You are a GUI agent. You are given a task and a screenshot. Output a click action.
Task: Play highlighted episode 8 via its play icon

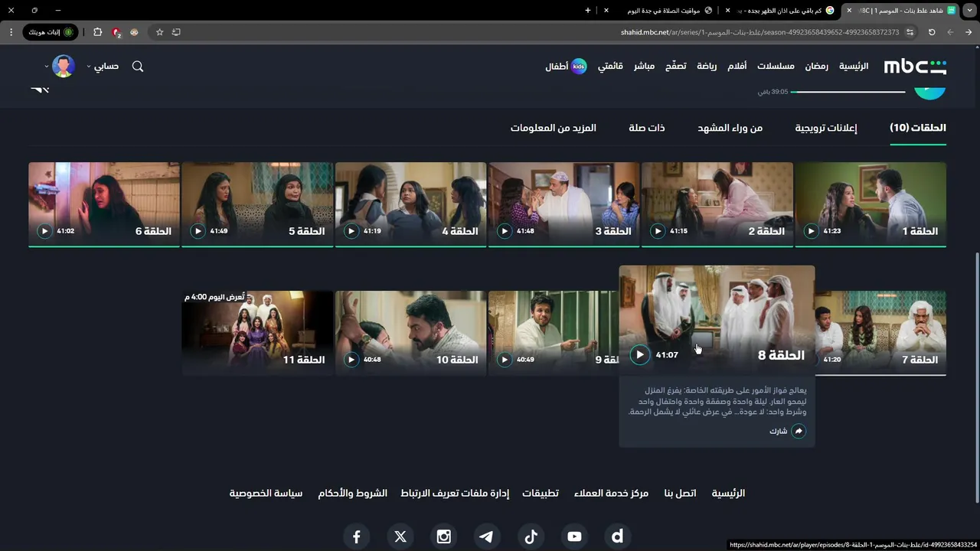point(640,354)
